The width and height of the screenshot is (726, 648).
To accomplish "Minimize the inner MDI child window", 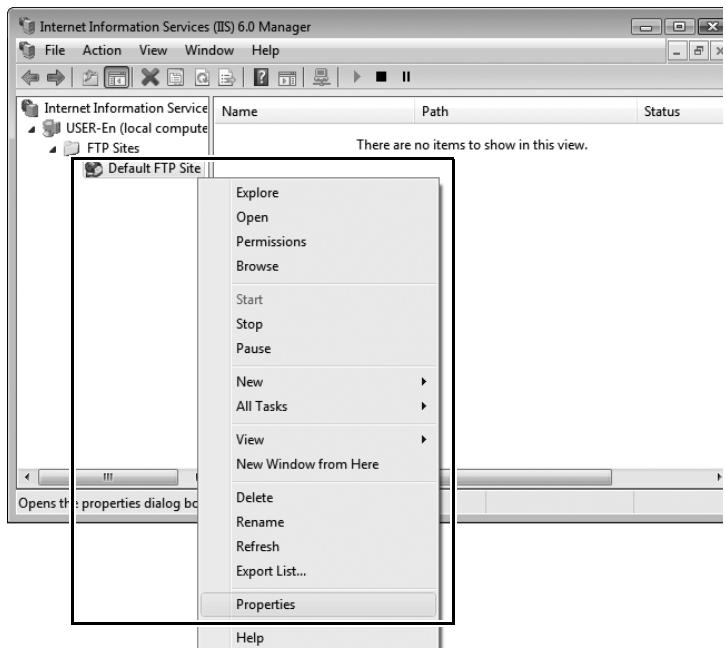I will tap(676, 51).
